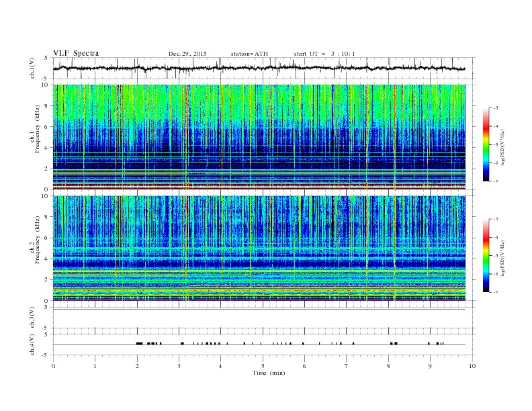Click the date 'Dec. 29, 2015'
Viewport: 532px width, 411px height.
tap(187, 54)
